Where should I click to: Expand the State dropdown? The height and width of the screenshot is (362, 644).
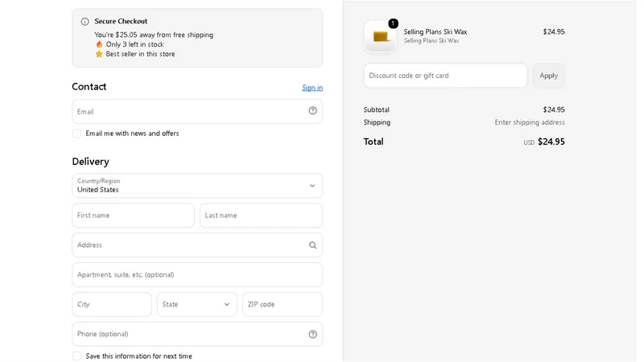coord(197,304)
